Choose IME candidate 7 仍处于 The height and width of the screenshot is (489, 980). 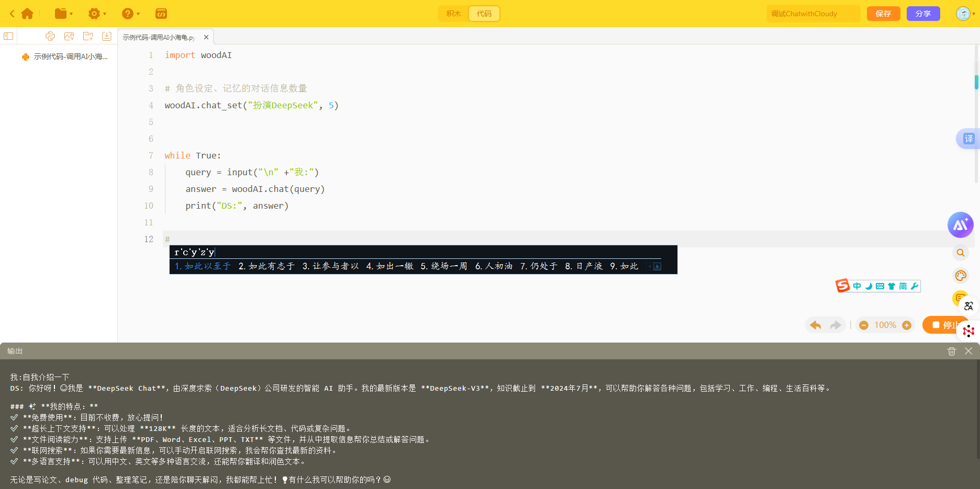pos(539,266)
